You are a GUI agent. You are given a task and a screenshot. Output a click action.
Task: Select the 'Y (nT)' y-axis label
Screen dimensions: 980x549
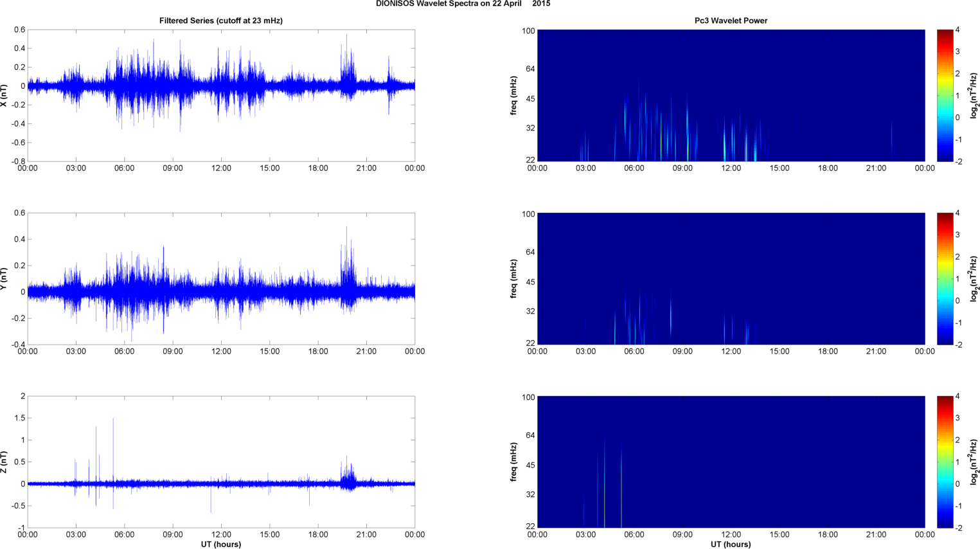point(4,278)
